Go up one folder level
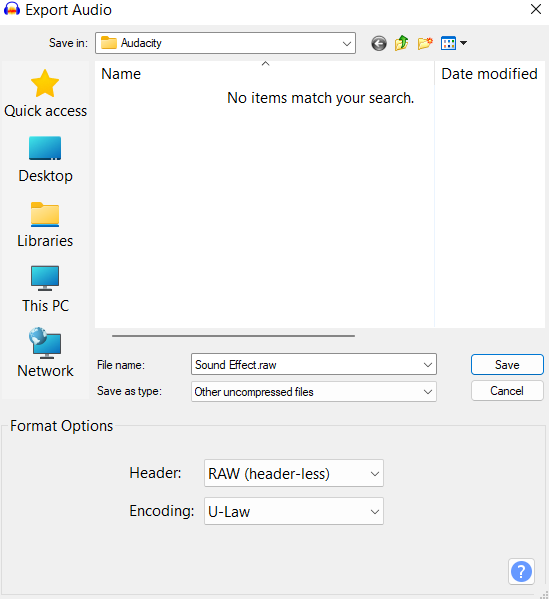This screenshot has width=549, height=599. coord(402,43)
